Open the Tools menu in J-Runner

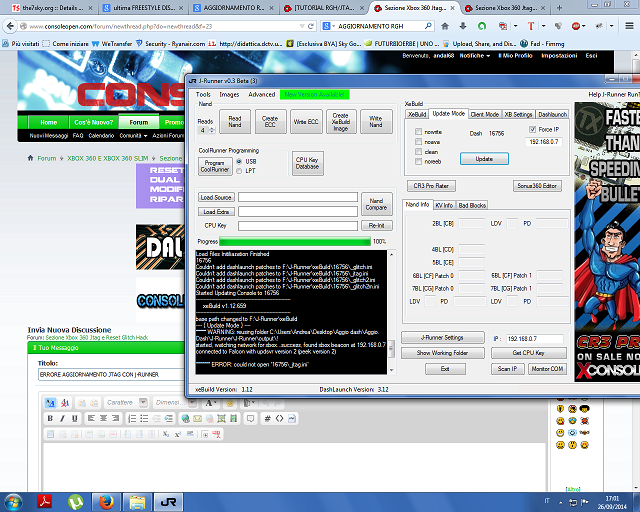point(203,94)
